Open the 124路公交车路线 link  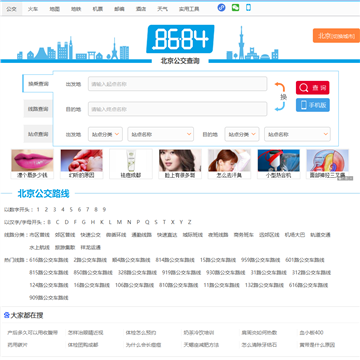tap(49, 285)
